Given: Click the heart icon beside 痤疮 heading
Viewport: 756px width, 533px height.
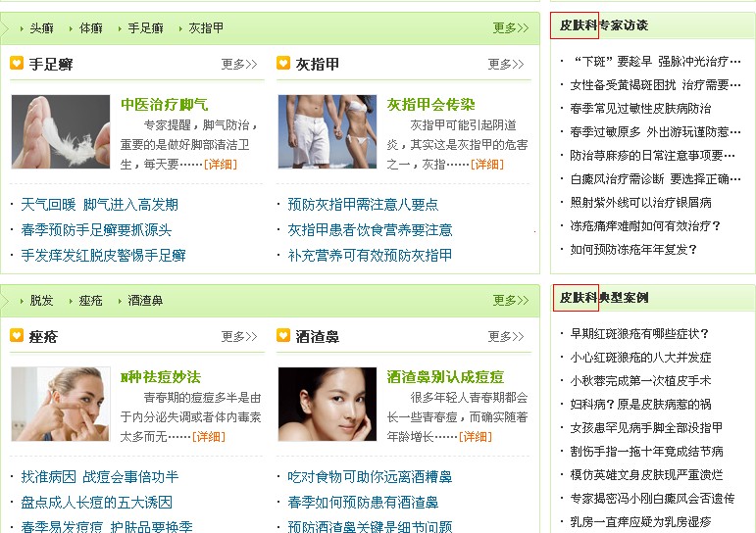Looking at the screenshot, I should 17,335.
